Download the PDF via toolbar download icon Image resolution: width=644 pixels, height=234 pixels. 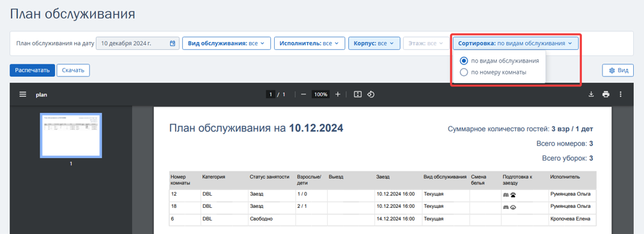click(x=591, y=94)
